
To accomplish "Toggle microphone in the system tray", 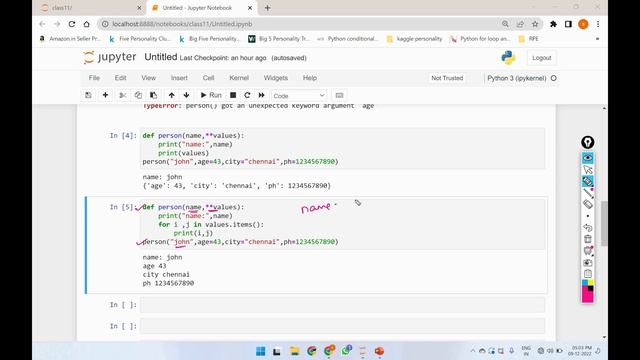I will [x=511, y=351].
